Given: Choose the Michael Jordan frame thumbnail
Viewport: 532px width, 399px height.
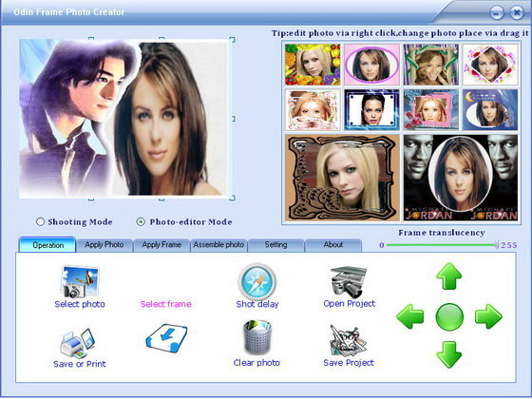Looking at the screenshot, I should tap(461, 178).
